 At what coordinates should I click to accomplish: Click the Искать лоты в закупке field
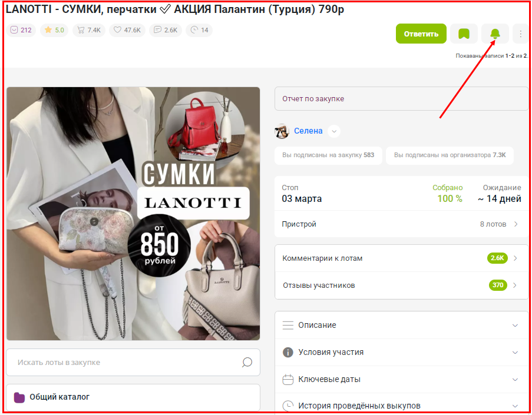(133, 362)
